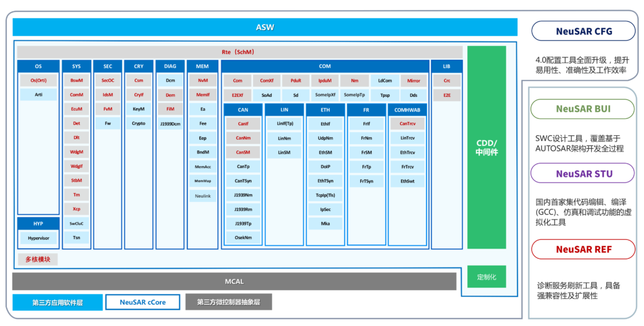644x326 pixels.
Task: Click the Hypervisor module box
Action: tap(38, 238)
